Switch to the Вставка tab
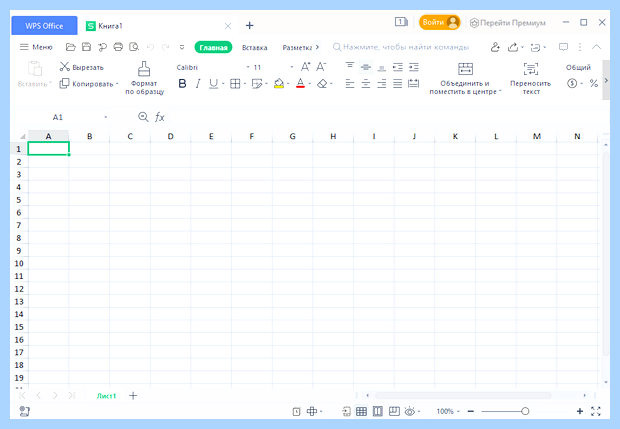Viewport: 620px width, 429px height. tap(255, 47)
